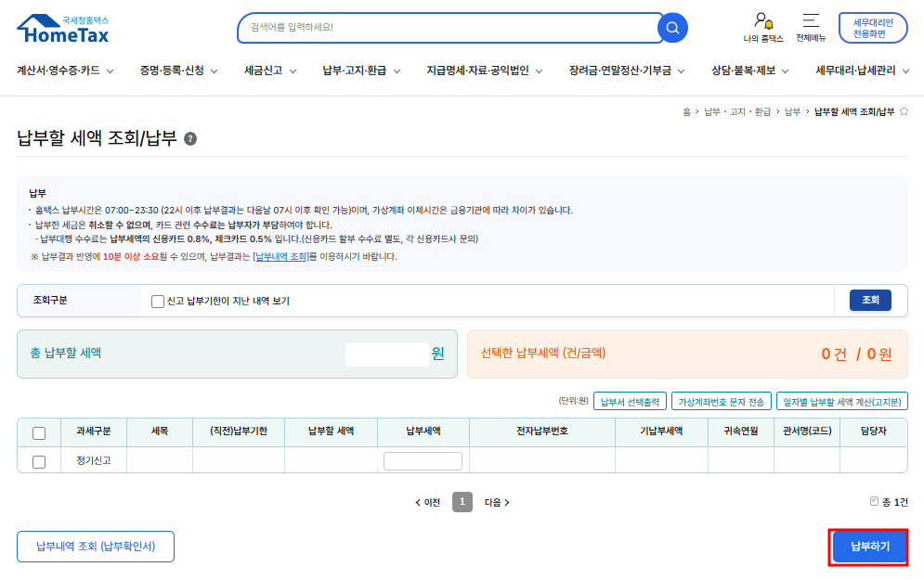
Task: Open 증명·등록·신청 menu
Action: click(x=178, y=70)
